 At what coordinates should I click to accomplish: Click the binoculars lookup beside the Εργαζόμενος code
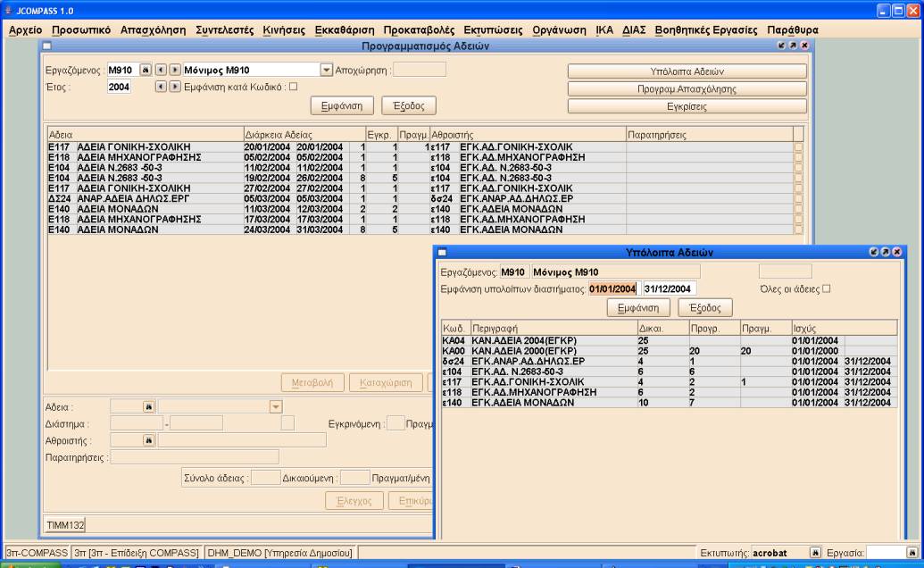(145, 71)
